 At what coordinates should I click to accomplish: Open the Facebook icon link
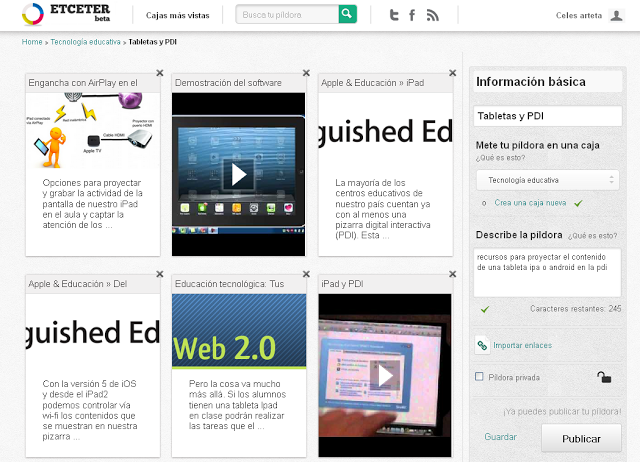pyautogui.click(x=412, y=15)
